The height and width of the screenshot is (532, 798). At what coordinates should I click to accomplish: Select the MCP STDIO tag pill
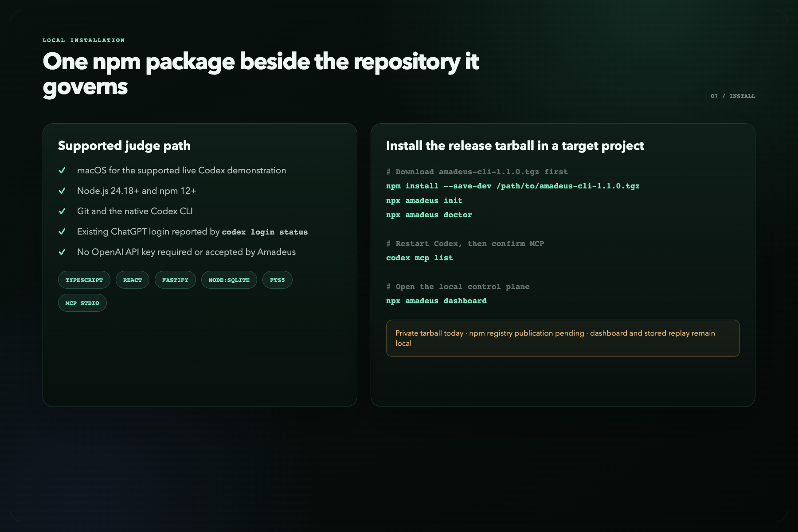[x=82, y=303]
